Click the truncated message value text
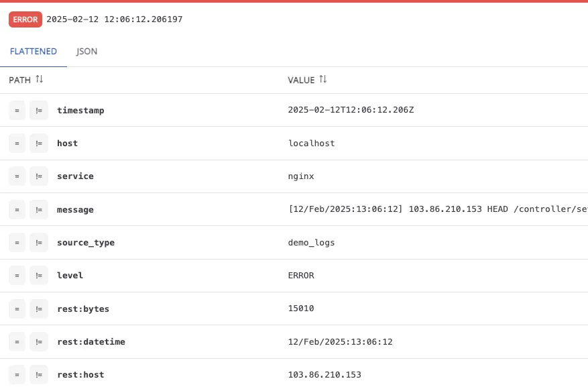Image resolution: width=588 pixels, height=391 pixels. pyautogui.click(x=438, y=209)
